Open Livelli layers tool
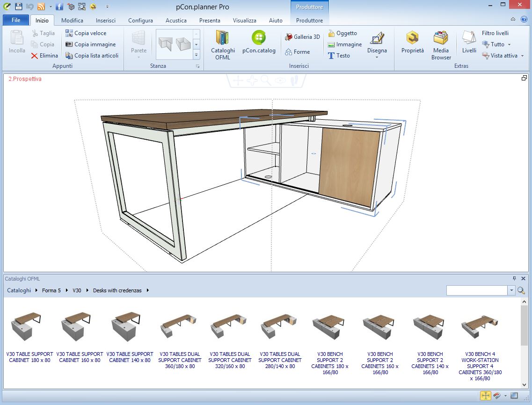 pos(469,43)
